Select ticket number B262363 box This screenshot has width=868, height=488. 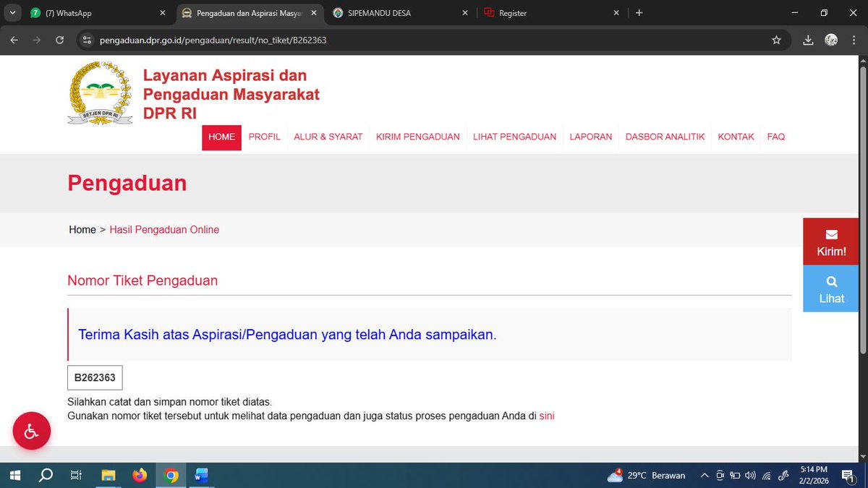(95, 377)
